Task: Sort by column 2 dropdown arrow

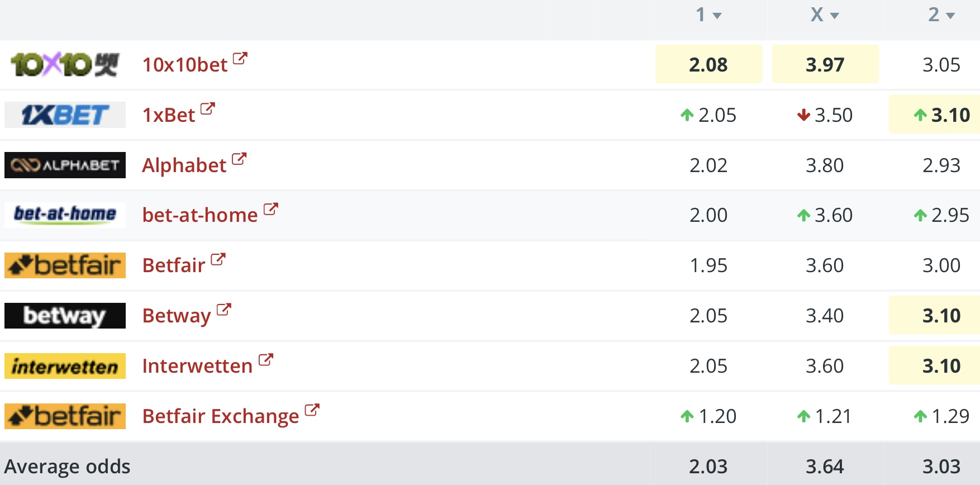Action: pos(950,16)
